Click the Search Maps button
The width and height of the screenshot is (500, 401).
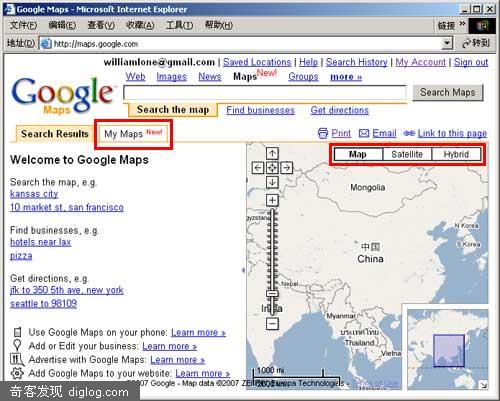pyautogui.click(x=448, y=92)
